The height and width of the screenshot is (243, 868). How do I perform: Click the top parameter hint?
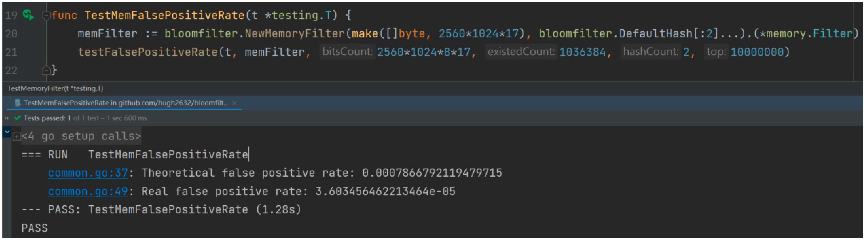point(716,52)
